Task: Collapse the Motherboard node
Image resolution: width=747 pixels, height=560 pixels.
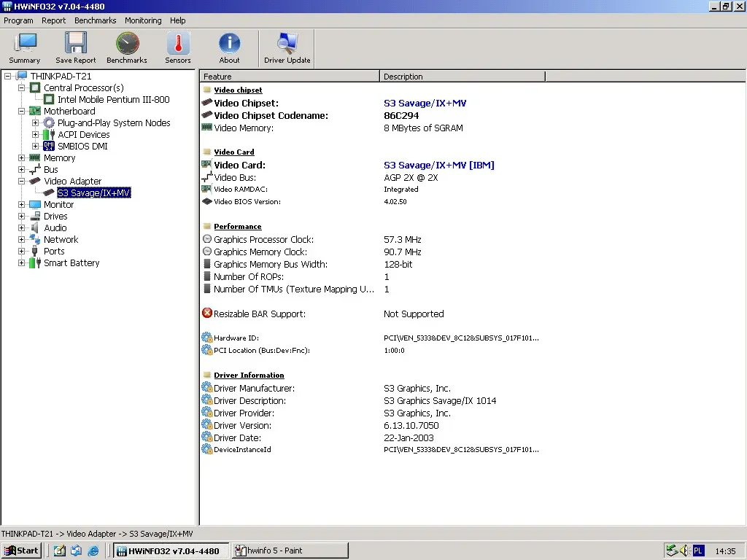Action: pyautogui.click(x=21, y=111)
